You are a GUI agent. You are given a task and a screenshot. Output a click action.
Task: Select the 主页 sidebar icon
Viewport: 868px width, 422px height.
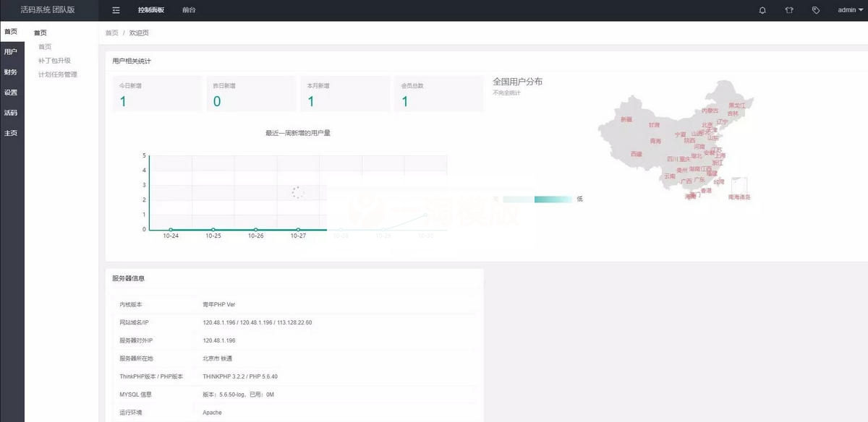(10, 132)
